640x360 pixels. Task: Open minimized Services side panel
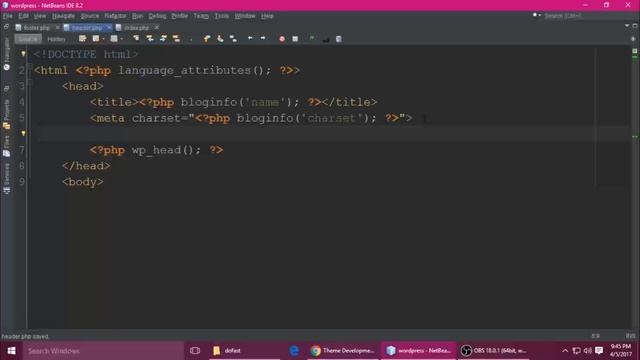[x=7, y=178]
